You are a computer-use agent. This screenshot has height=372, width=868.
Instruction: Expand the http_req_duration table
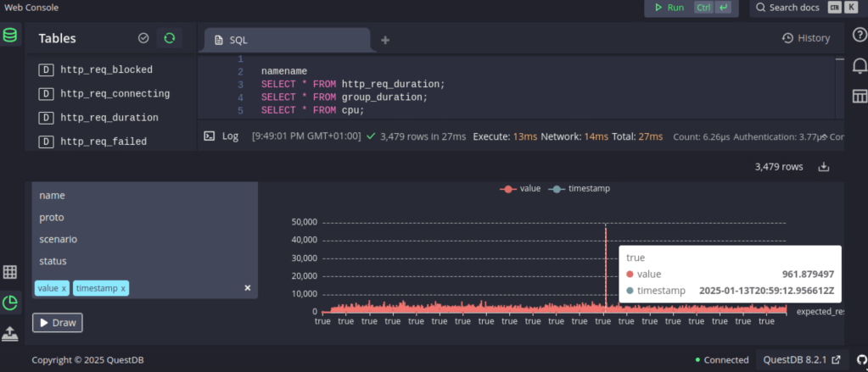tap(109, 118)
